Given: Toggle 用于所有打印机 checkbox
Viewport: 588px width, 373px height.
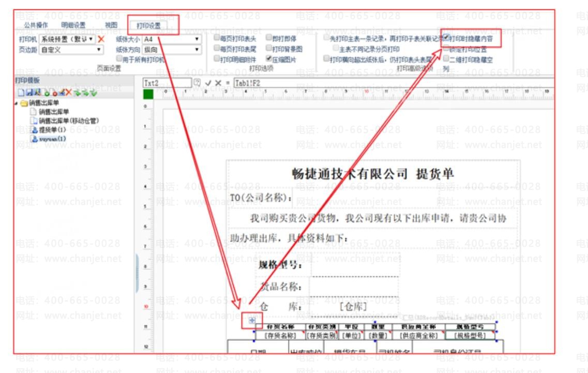Looking at the screenshot, I should 119,58.
